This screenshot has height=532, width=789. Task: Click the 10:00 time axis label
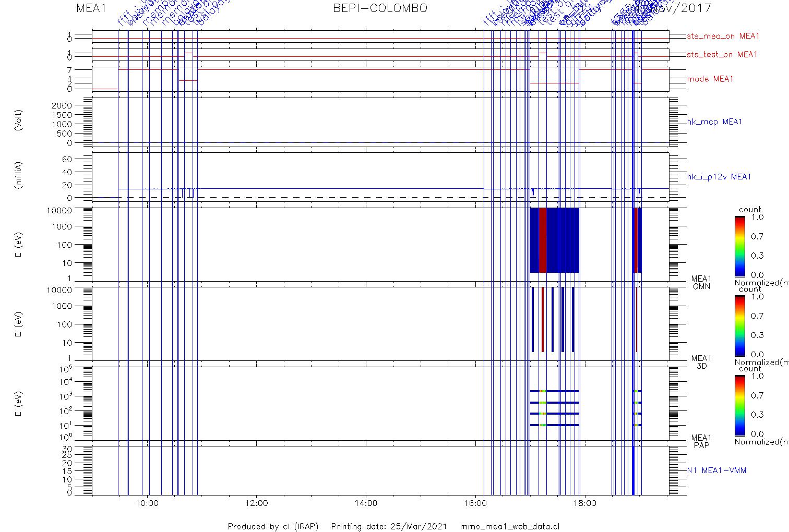pos(147,503)
